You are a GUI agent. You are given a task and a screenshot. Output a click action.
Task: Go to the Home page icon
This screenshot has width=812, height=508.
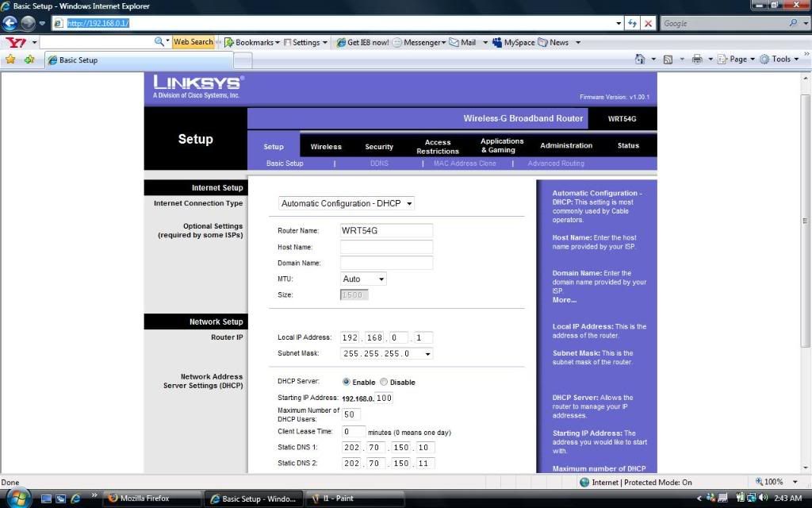tap(640, 59)
